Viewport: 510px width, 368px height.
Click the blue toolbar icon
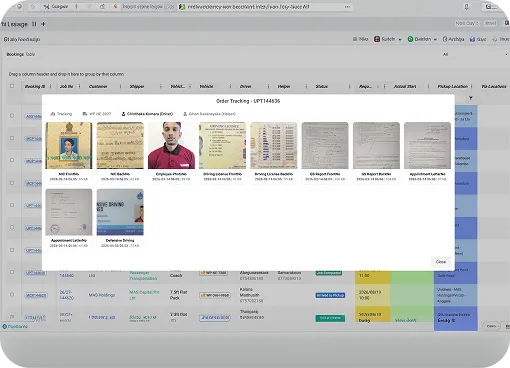click(472, 39)
